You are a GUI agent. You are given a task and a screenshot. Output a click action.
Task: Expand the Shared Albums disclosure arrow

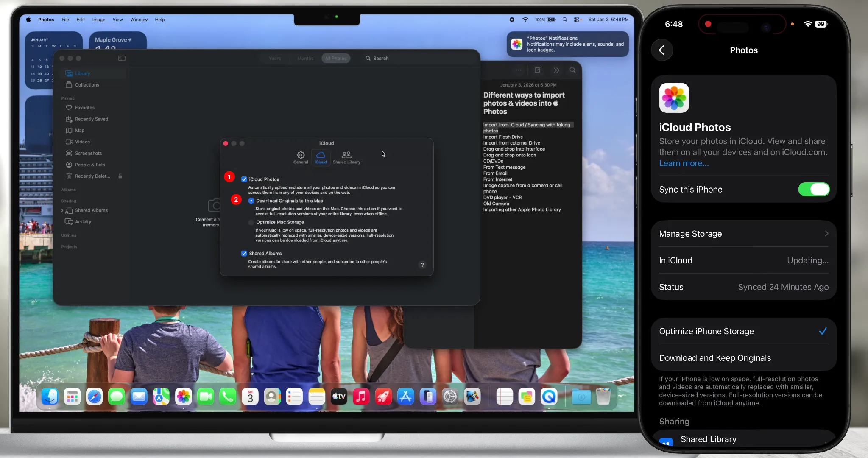62,211
